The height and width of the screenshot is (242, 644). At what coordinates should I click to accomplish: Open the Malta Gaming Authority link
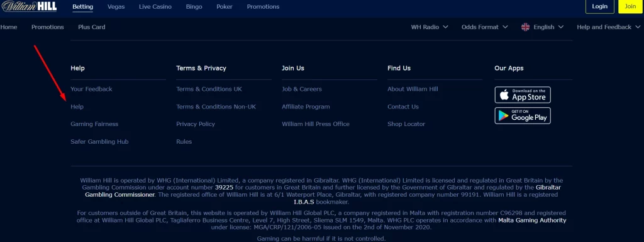pos(532,220)
